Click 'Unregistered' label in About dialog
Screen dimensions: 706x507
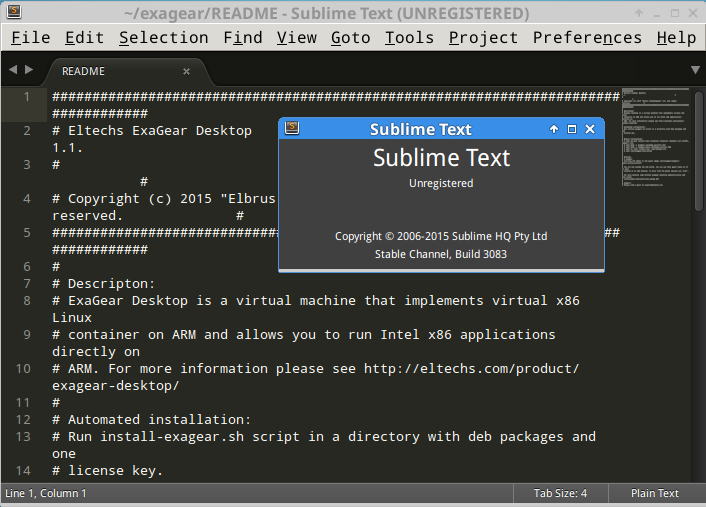[x=441, y=183]
